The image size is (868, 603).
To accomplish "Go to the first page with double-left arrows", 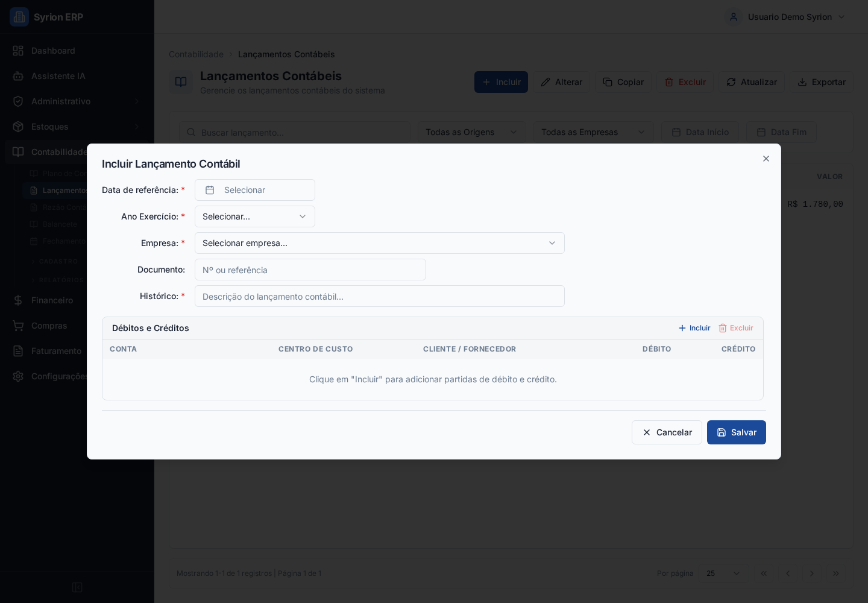I will tap(764, 573).
